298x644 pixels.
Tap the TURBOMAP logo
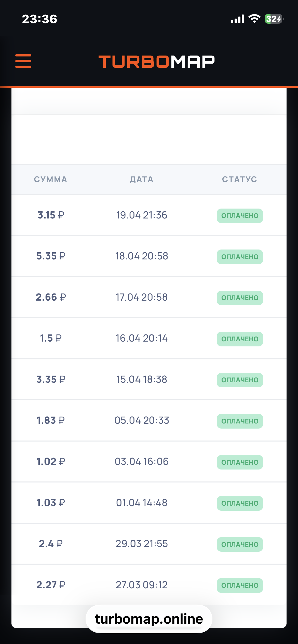pos(156,62)
